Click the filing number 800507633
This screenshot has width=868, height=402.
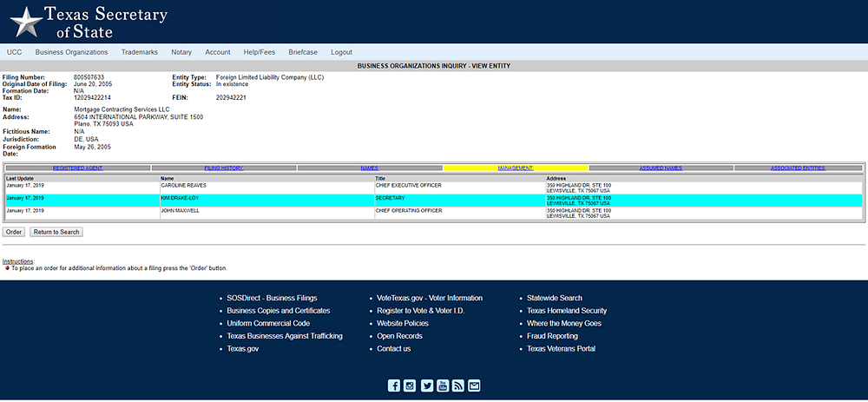pyautogui.click(x=89, y=77)
